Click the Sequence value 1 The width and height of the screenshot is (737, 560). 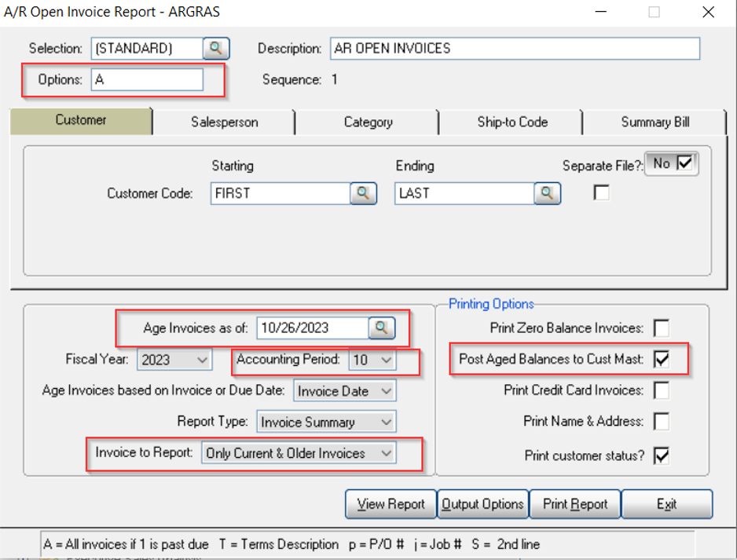334,79
